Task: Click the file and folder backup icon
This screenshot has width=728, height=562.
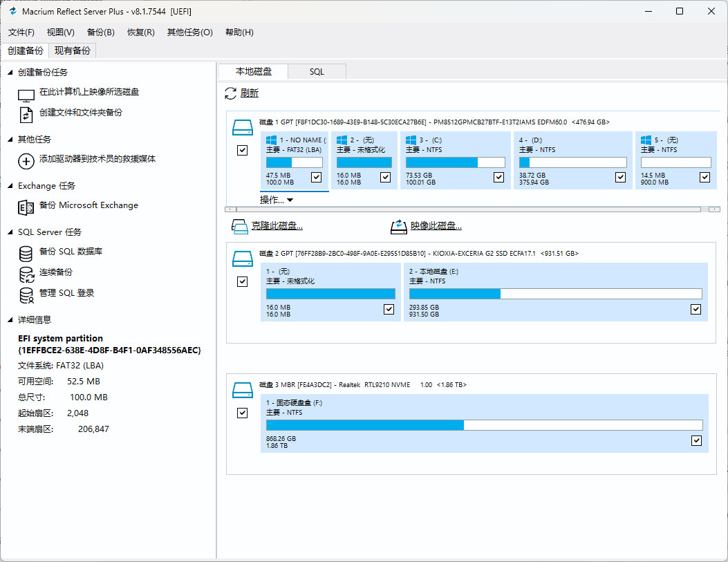Action: (x=26, y=115)
